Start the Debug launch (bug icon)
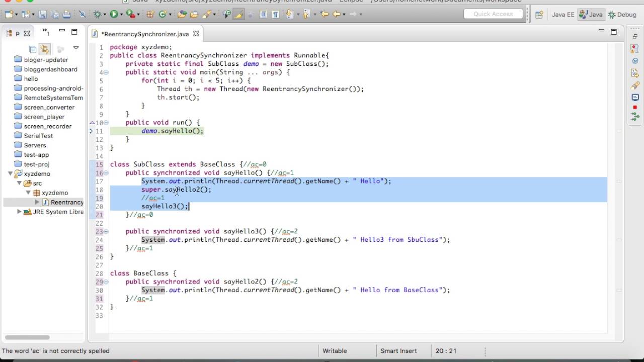 [97, 15]
